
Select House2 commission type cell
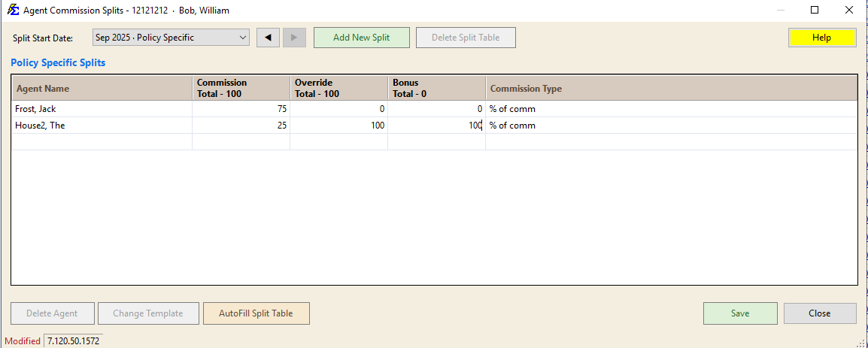pos(672,126)
